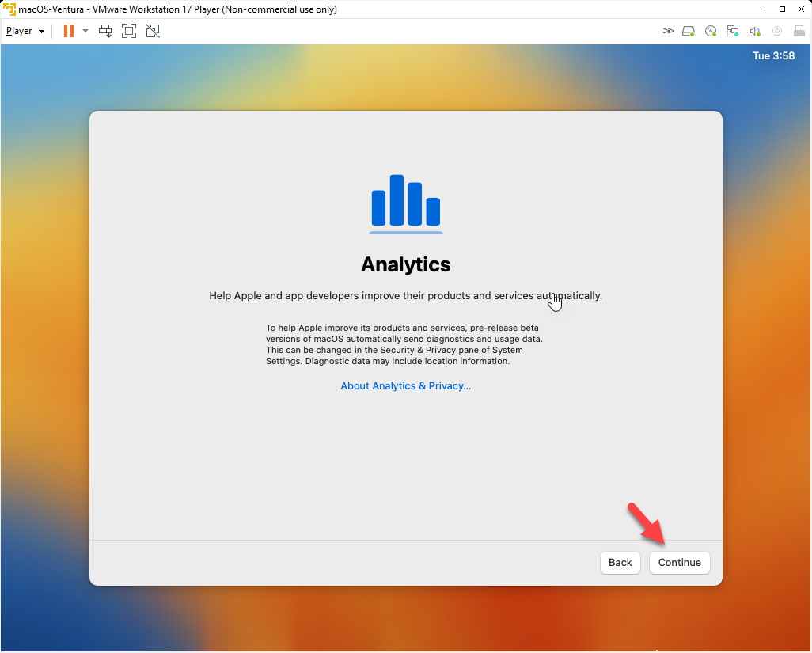Click the hard disk device icon
Viewport: 812px width, 653px height.
(x=689, y=31)
